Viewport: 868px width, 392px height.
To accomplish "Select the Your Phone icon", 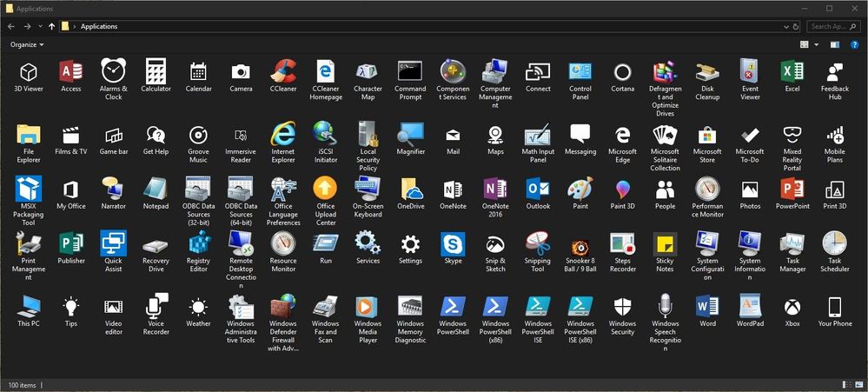I will (x=835, y=307).
